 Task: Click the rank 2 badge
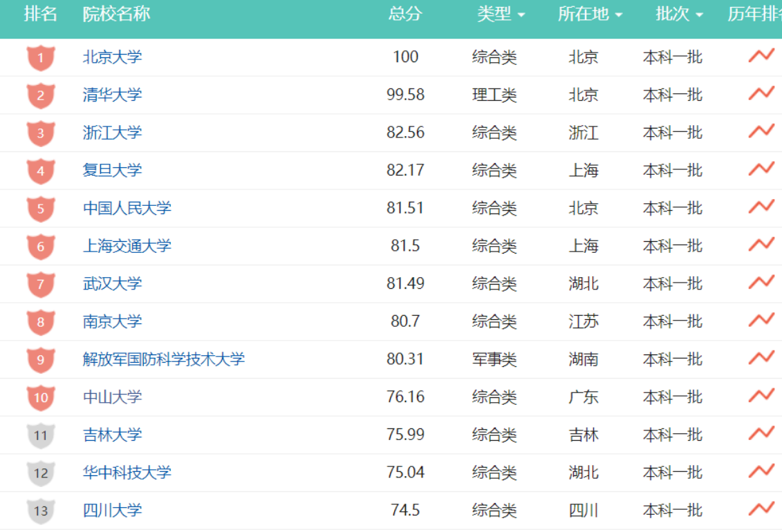[41, 95]
